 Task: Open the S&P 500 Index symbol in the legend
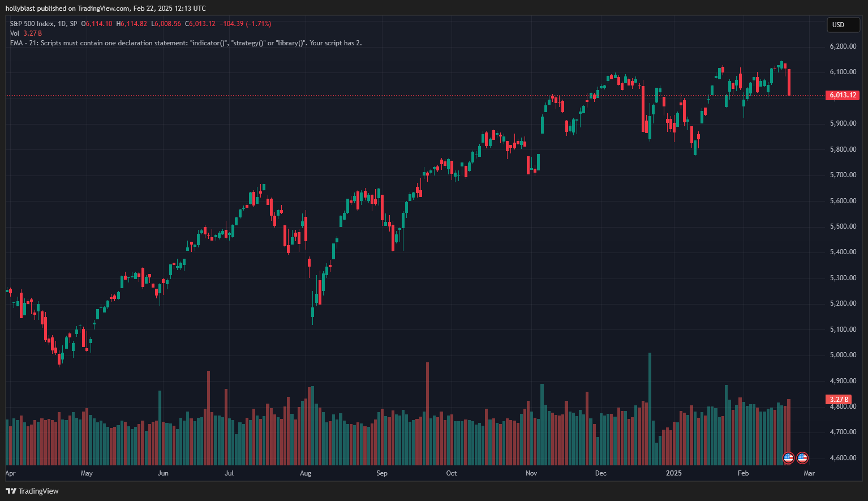tap(31, 24)
